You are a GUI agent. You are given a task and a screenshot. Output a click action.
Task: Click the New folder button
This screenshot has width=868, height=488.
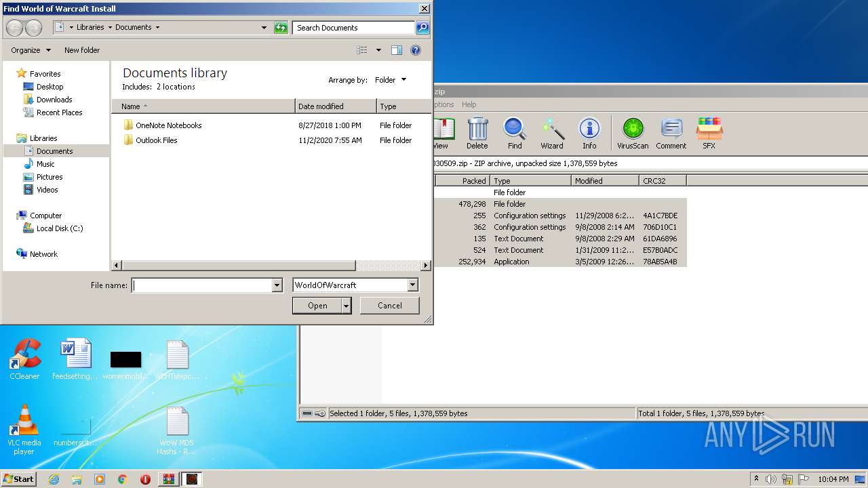(82, 50)
